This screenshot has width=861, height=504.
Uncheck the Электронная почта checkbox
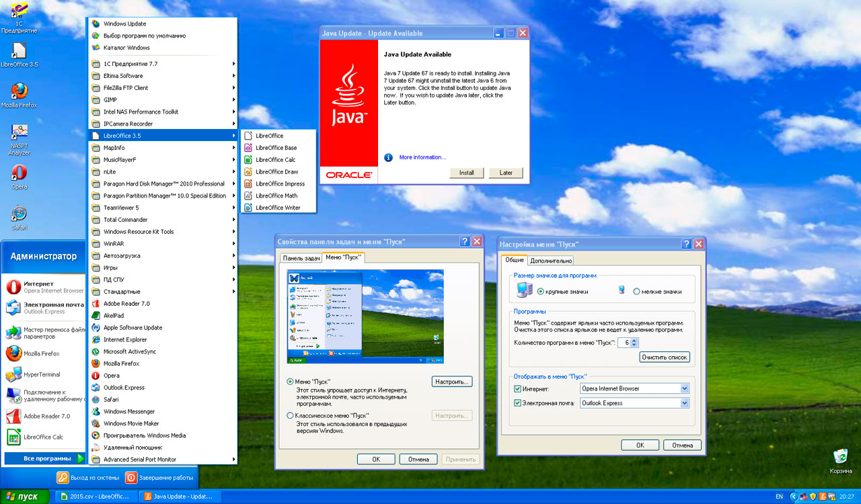pyautogui.click(x=517, y=403)
